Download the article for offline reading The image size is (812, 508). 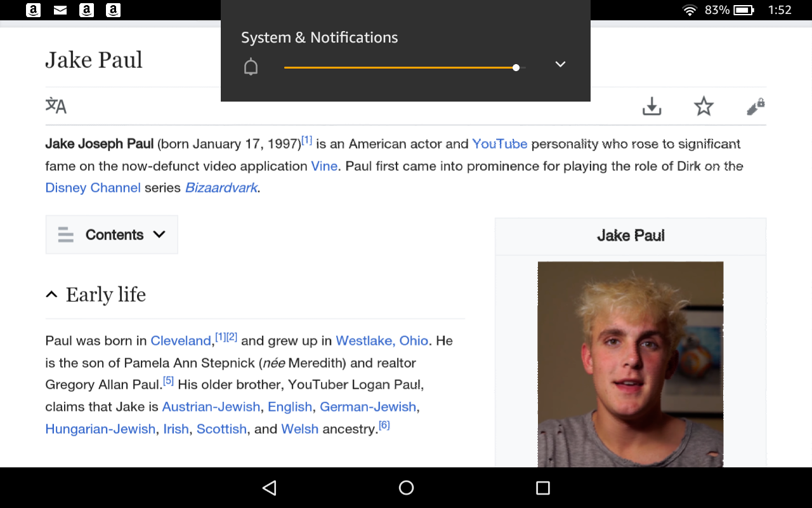(x=652, y=106)
